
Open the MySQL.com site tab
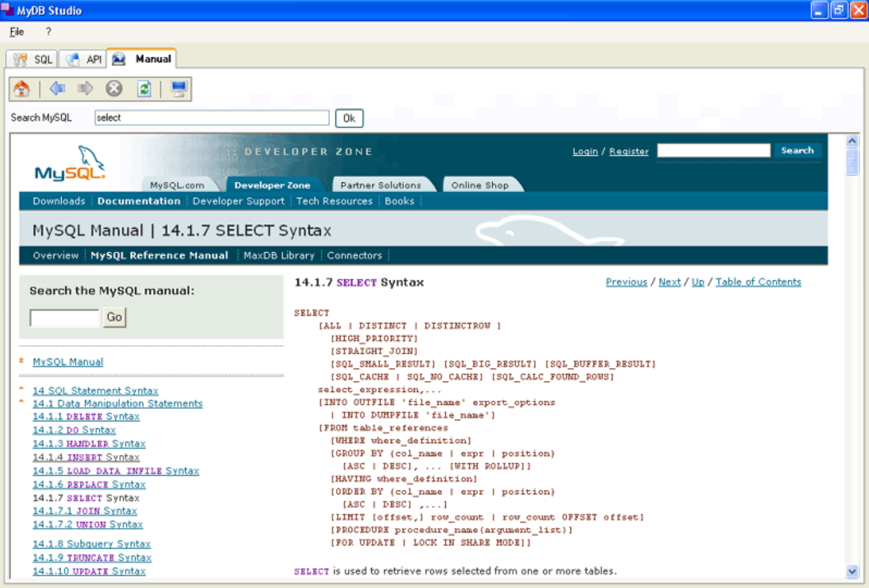click(177, 185)
